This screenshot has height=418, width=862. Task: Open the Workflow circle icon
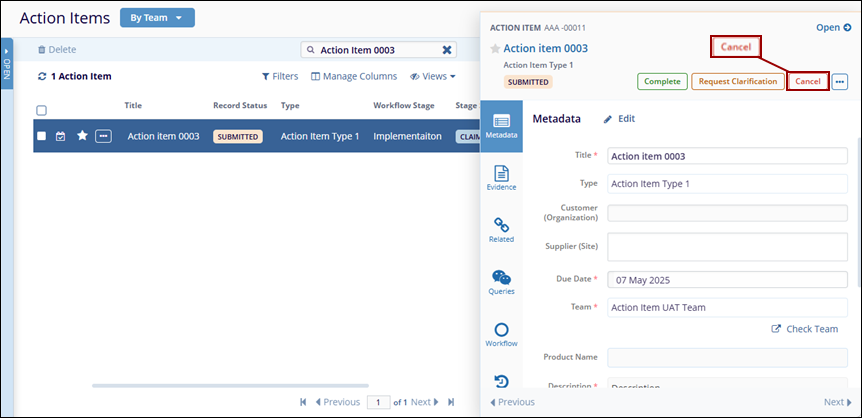501,332
